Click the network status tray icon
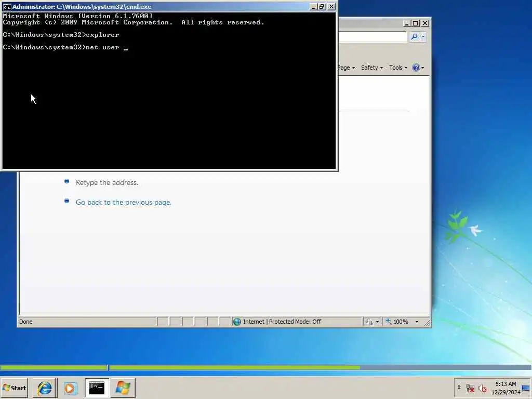 click(x=470, y=388)
